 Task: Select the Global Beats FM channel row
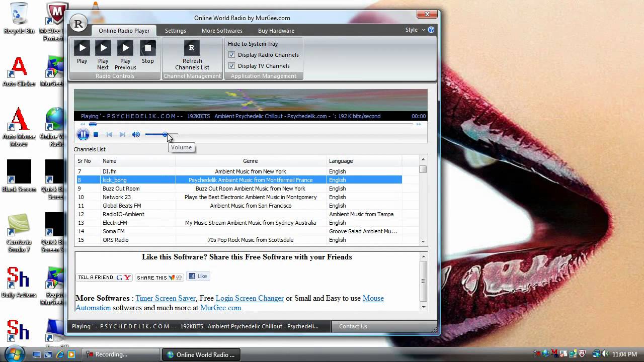point(239,206)
